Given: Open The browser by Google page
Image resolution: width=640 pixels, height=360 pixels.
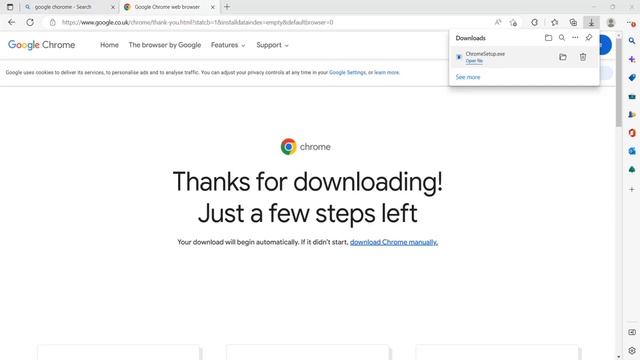Looking at the screenshot, I should [165, 45].
